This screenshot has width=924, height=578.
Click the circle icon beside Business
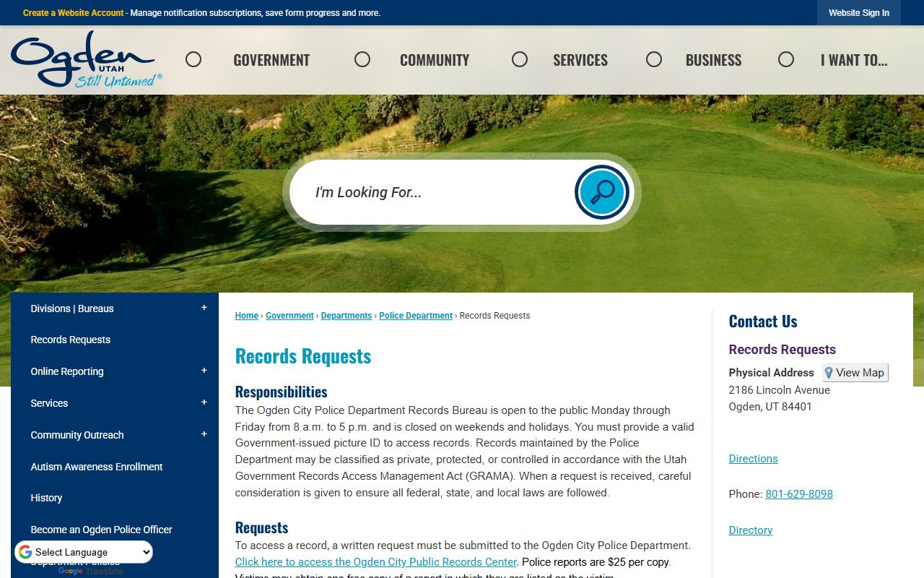[x=654, y=59]
